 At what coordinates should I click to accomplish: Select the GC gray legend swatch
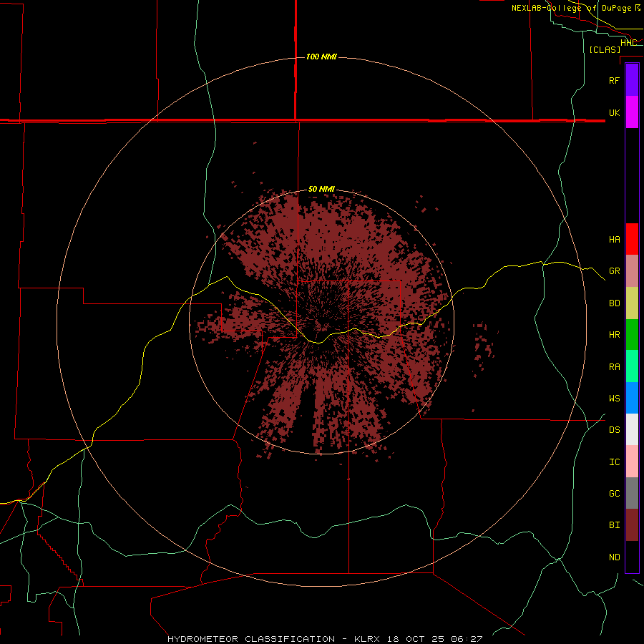(632, 493)
